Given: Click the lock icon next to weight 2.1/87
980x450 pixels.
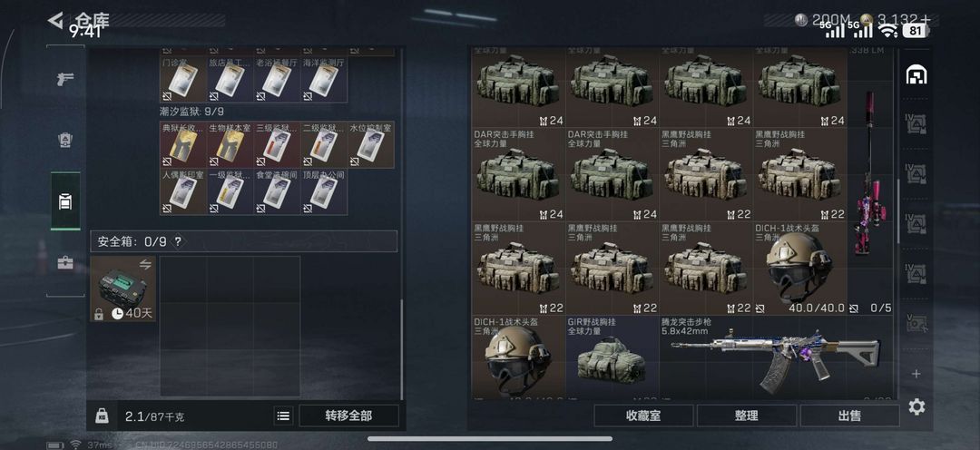Looking at the screenshot, I should tap(102, 416).
